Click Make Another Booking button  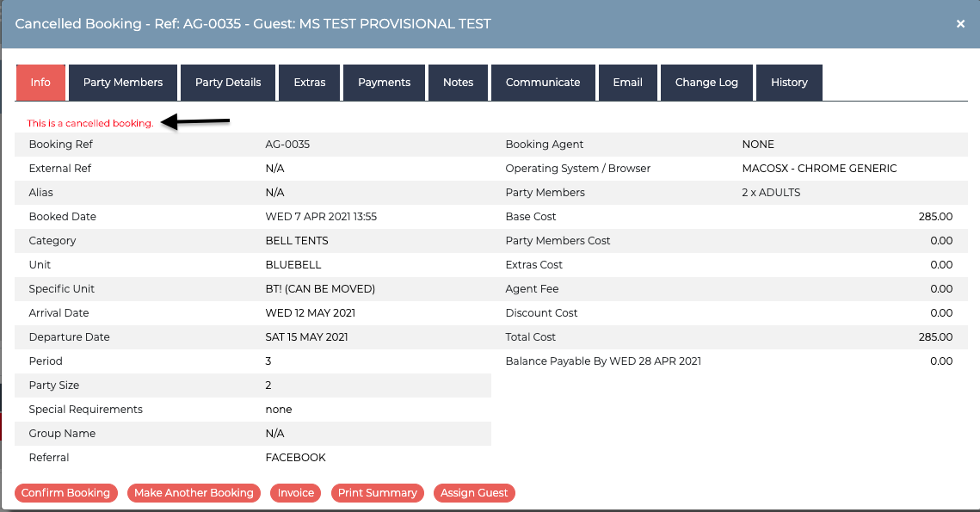(194, 492)
